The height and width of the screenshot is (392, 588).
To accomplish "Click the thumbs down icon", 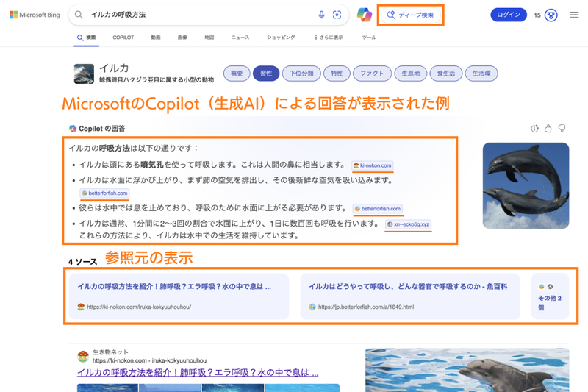I will tap(562, 129).
